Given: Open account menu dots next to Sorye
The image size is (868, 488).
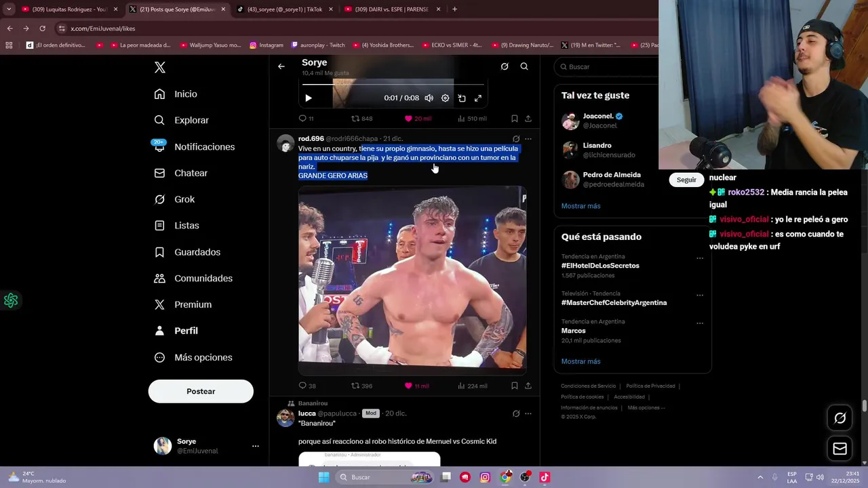Looking at the screenshot, I should pos(256,446).
